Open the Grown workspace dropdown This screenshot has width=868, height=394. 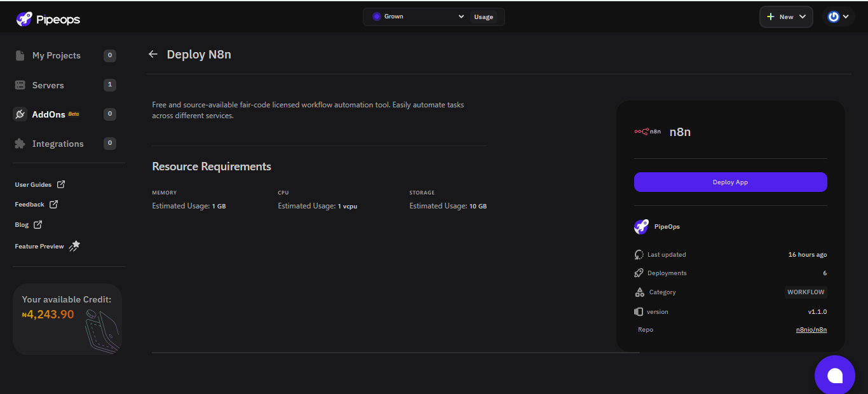coord(417,17)
